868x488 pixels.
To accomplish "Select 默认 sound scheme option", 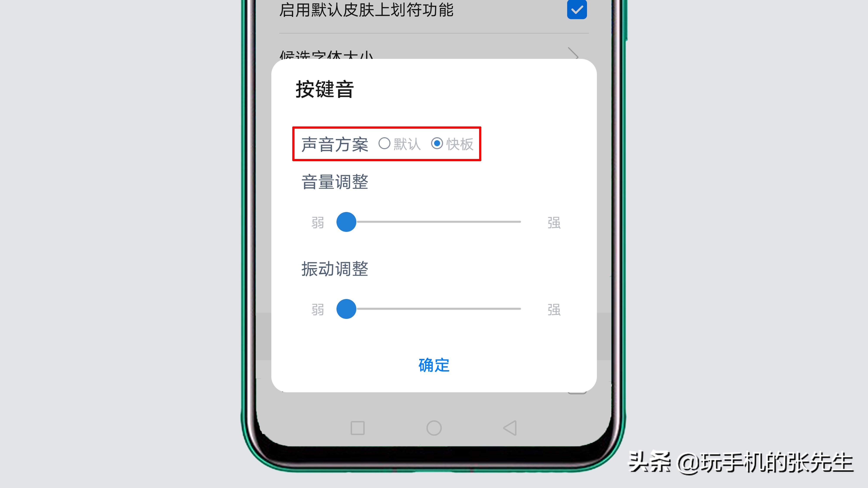I will pyautogui.click(x=384, y=144).
